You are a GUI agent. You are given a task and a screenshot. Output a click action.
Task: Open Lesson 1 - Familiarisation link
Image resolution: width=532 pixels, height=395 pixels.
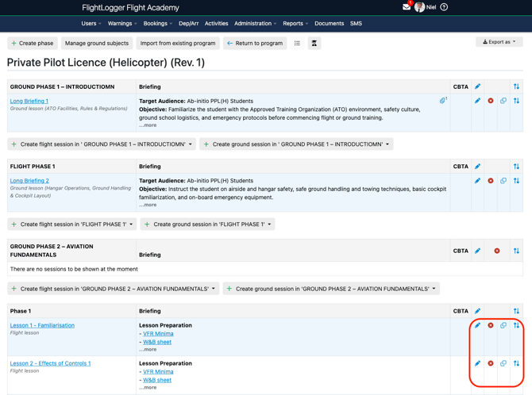coord(42,325)
